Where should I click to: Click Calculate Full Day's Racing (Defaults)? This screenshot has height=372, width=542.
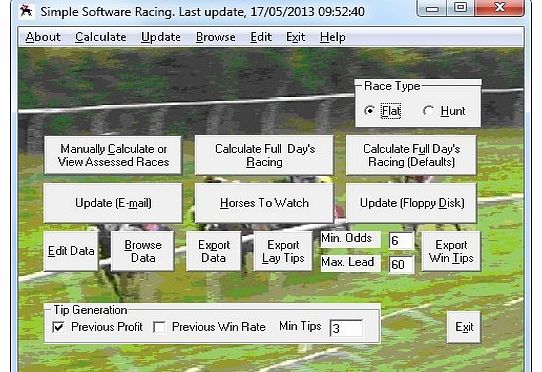click(411, 155)
